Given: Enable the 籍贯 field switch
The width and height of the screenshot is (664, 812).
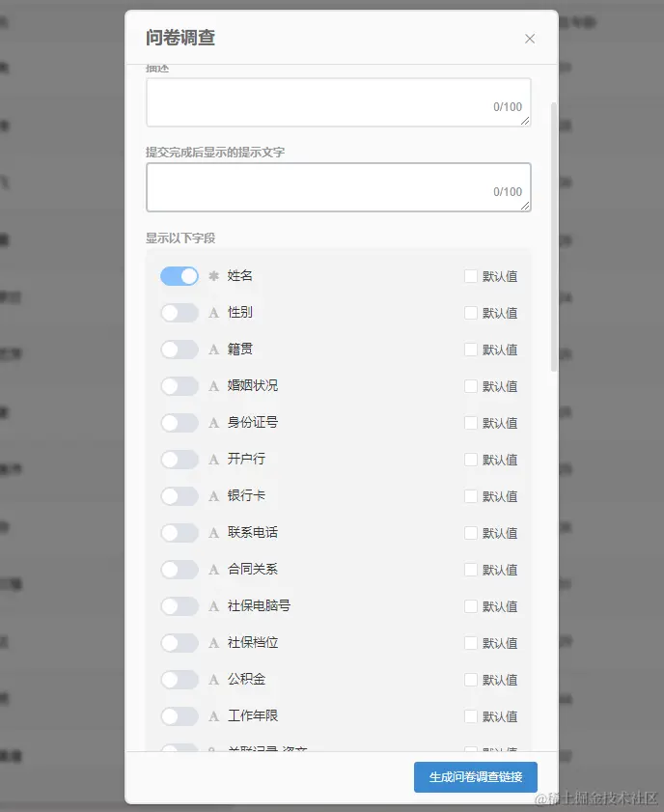Looking at the screenshot, I should pos(180,350).
